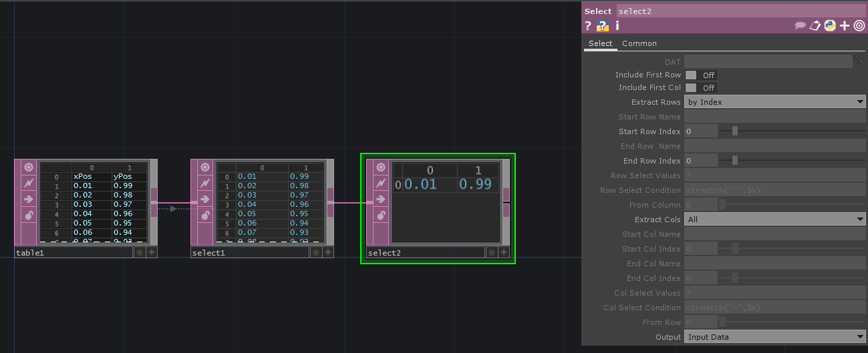Show operator info with the i icon
The width and height of the screenshot is (868, 353).
click(617, 26)
